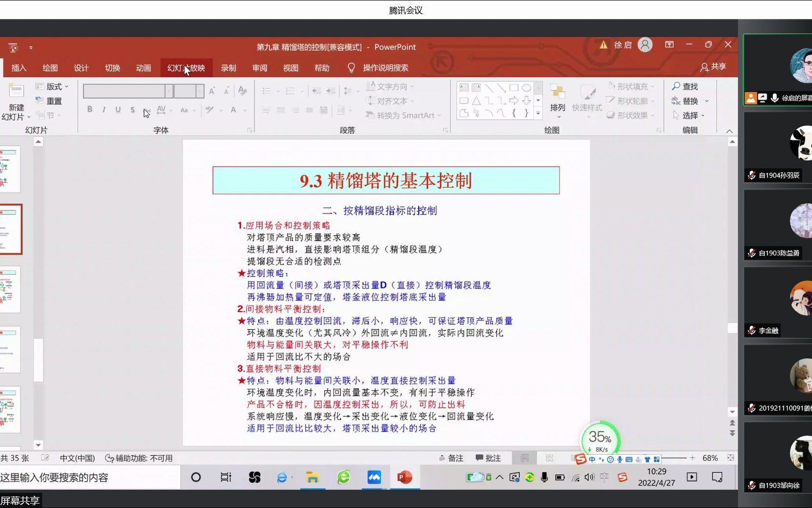Toggle Bold formatting
This screenshot has width=812, height=508.
[90, 109]
